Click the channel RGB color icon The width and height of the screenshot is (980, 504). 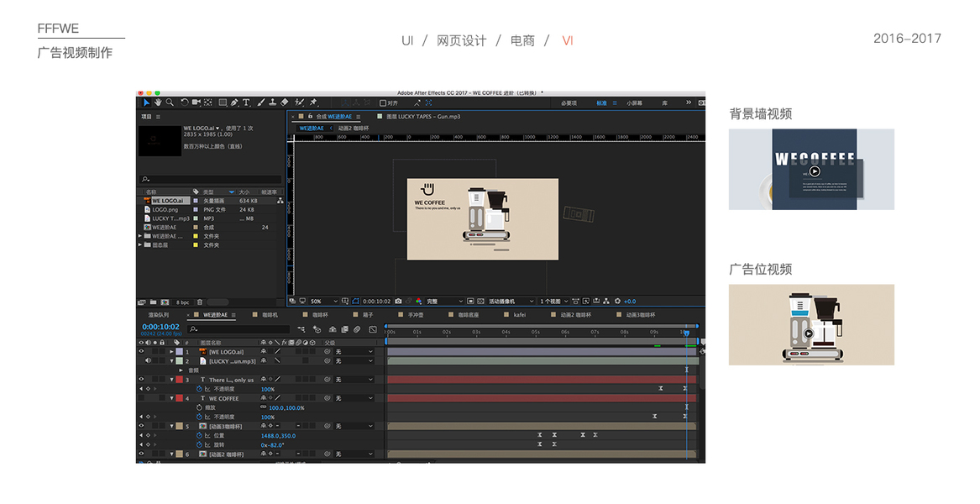[419, 302]
